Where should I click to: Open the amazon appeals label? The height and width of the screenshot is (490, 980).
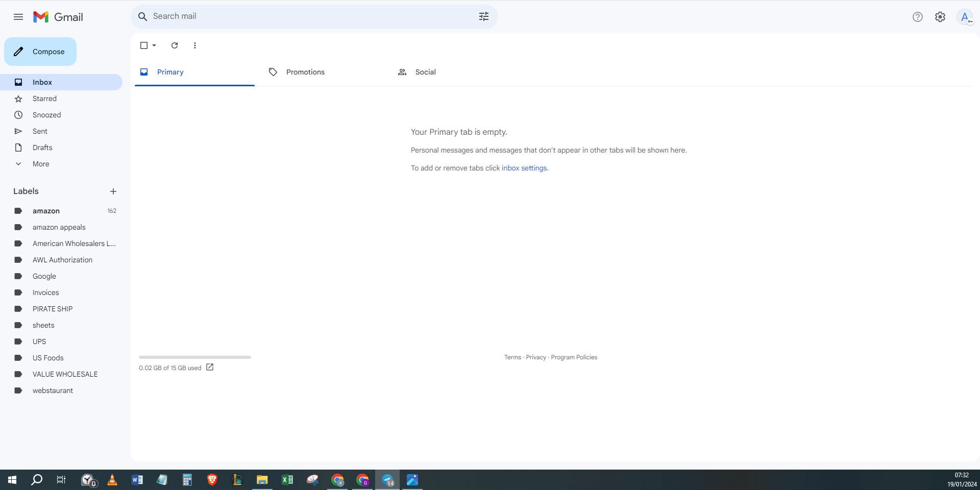click(61, 227)
